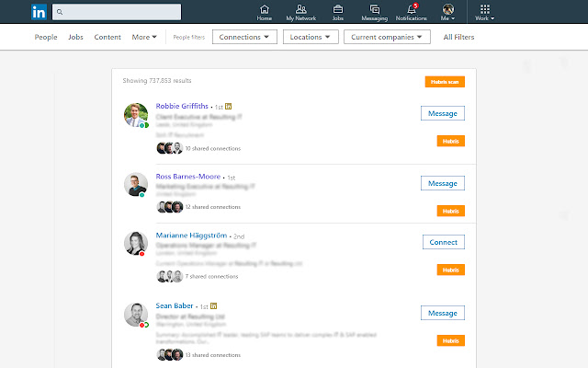Open Sean Baber profile link
Viewport: 588px width, 368px height.
[x=175, y=305]
